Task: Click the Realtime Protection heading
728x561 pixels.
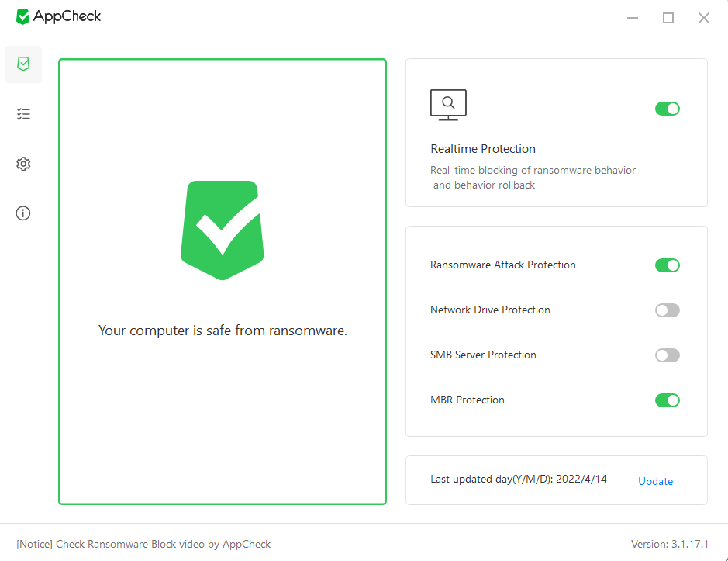Action: [483, 149]
